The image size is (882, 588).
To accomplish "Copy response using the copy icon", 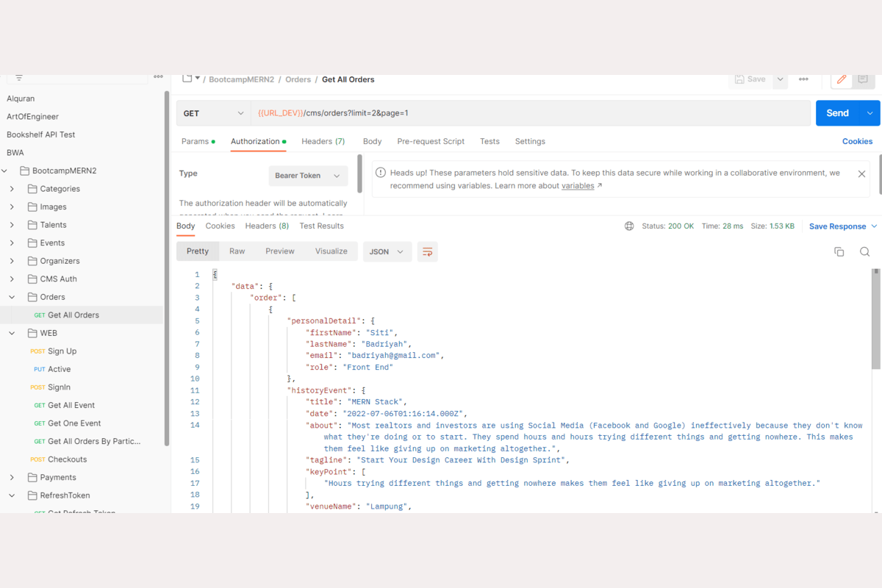I will (x=839, y=252).
